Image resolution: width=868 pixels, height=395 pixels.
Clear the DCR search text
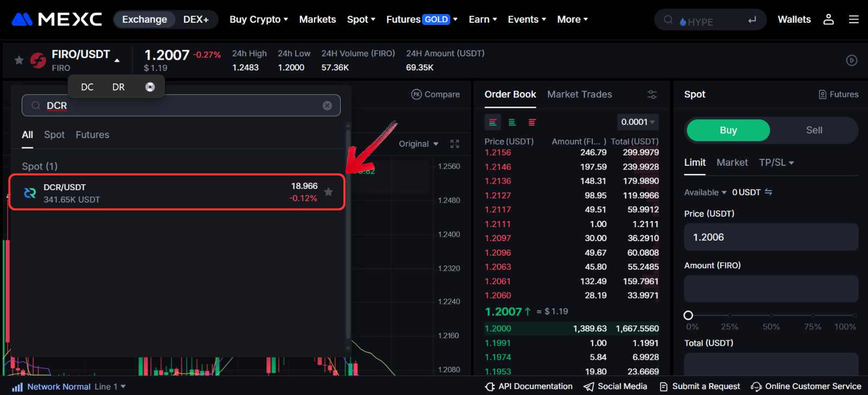pos(327,106)
